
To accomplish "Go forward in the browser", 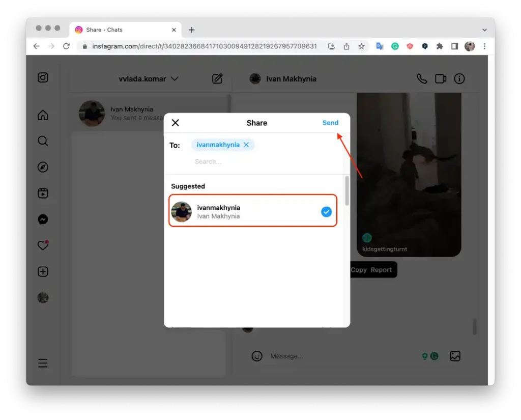I will tap(51, 46).
